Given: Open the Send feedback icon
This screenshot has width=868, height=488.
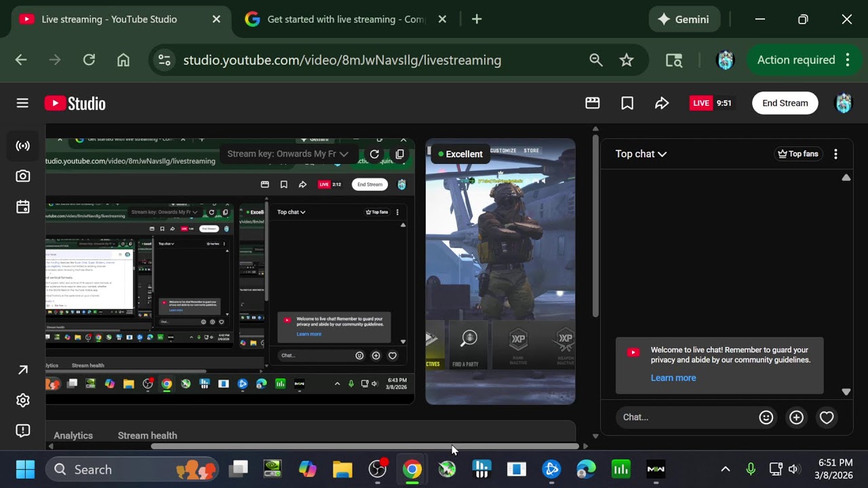Looking at the screenshot, I should point(23,430).
